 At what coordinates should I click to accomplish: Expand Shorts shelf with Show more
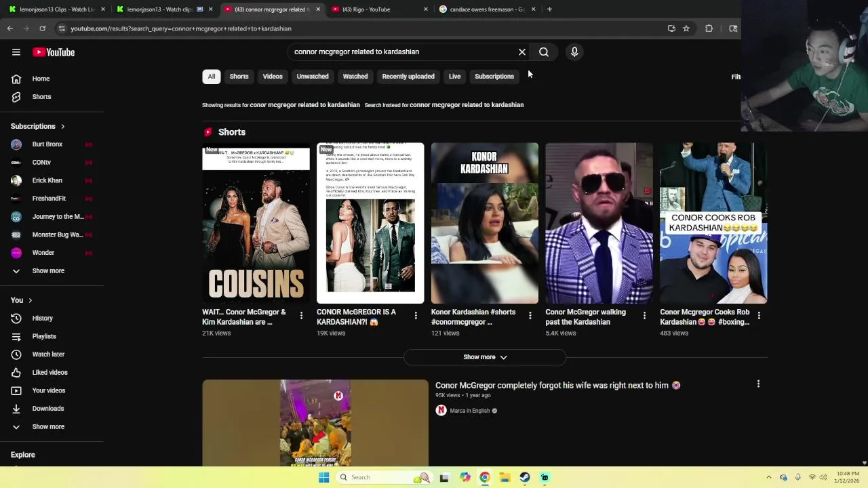click(x=485, y=357)
